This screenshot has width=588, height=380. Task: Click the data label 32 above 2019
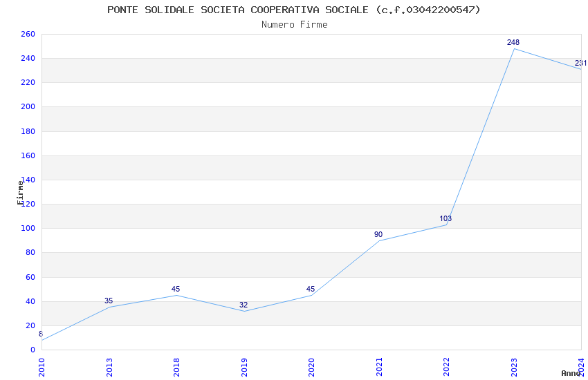[x=244, y=305]
